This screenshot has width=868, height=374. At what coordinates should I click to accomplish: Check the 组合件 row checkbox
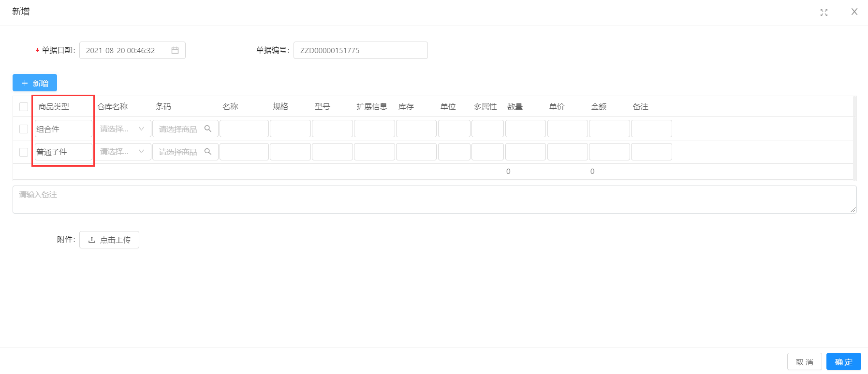(24, 129)
